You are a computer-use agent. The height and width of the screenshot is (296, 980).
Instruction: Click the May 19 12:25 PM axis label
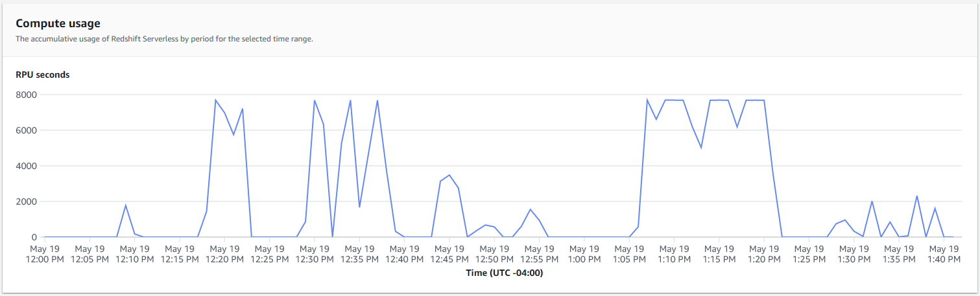269,254
